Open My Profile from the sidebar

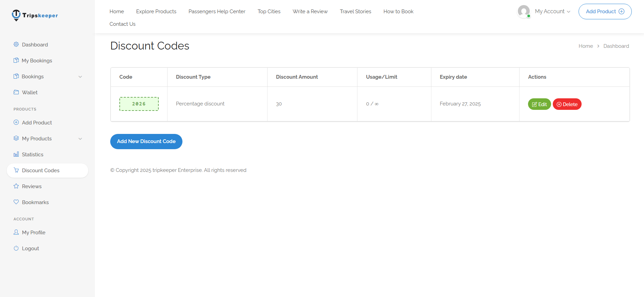pos(34,233)
